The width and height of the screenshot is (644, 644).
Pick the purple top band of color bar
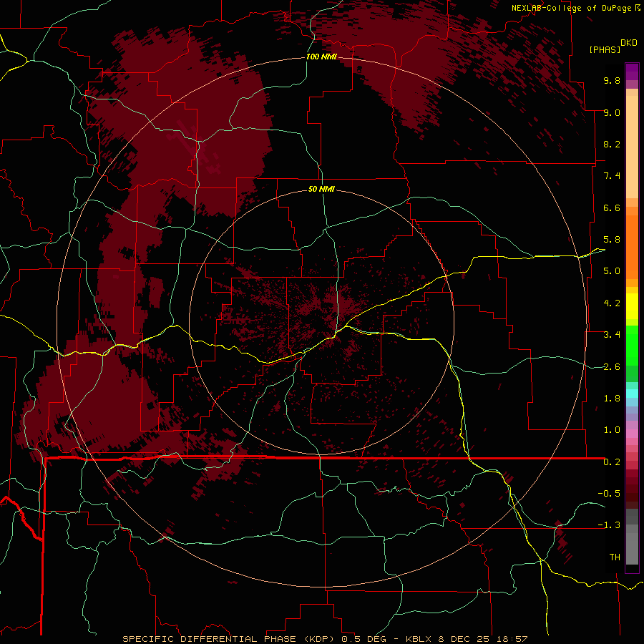pyautogui.click(x=632, y=72)
